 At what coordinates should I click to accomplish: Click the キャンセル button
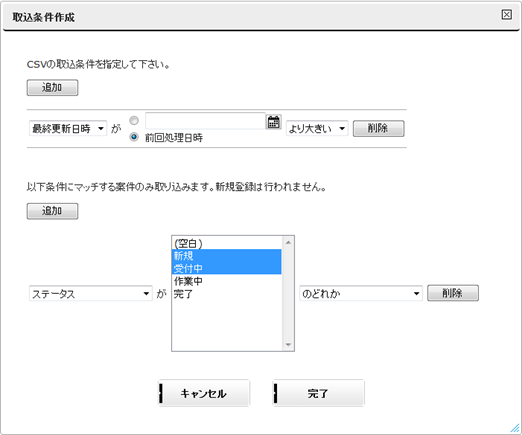(204, 393)
